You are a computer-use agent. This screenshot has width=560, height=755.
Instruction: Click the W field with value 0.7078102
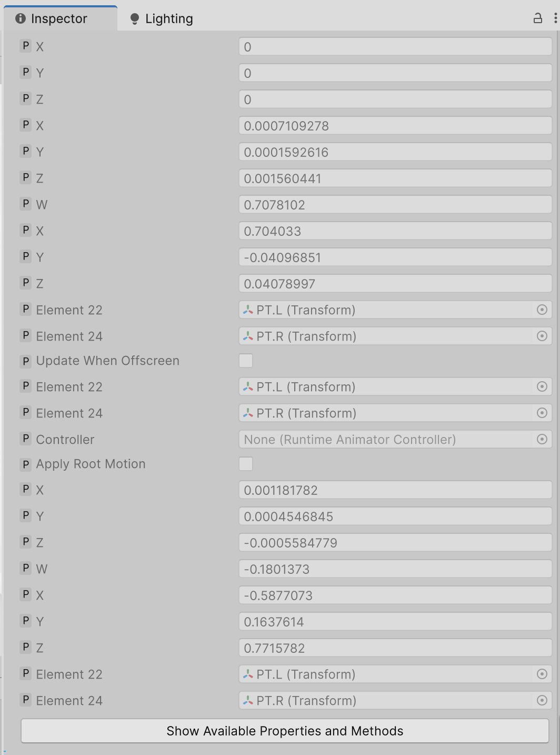(395, 205)
